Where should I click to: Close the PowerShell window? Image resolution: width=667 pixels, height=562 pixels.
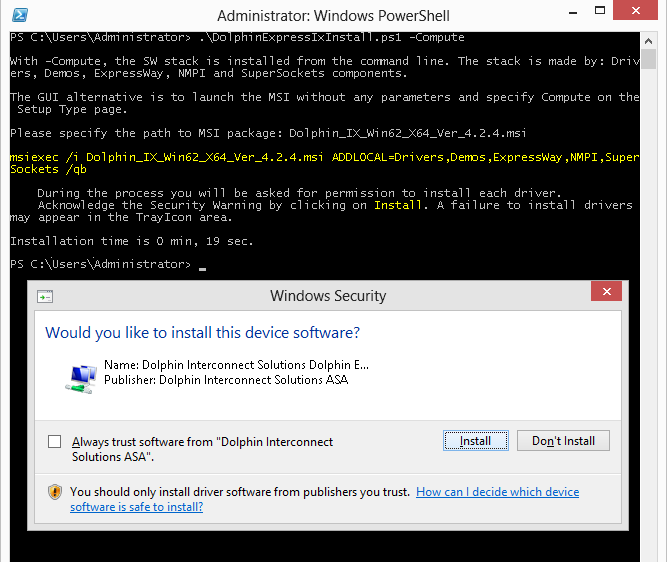pos(636,10)
